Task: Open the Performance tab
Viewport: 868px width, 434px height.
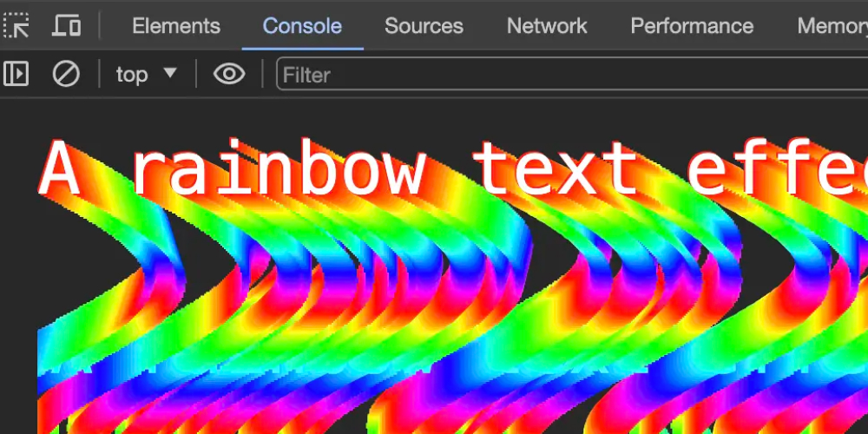Action: pos(692,26)
